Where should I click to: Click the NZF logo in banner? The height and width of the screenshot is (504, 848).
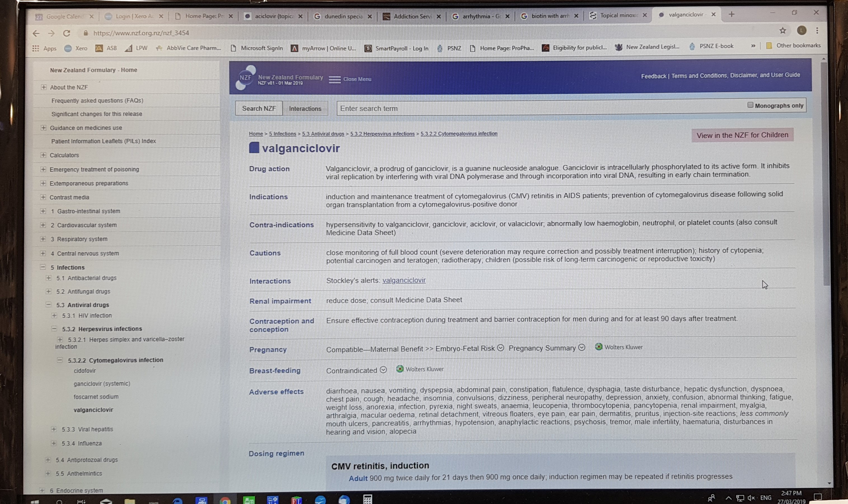[x=246, y=78]
